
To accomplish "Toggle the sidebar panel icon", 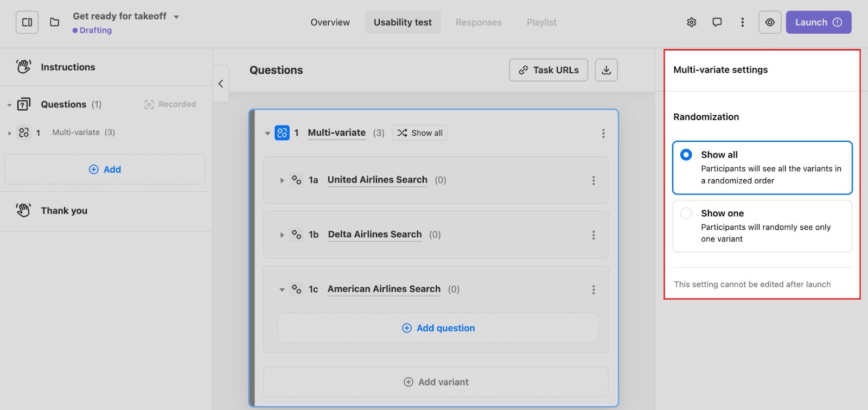I will (27, 22).
